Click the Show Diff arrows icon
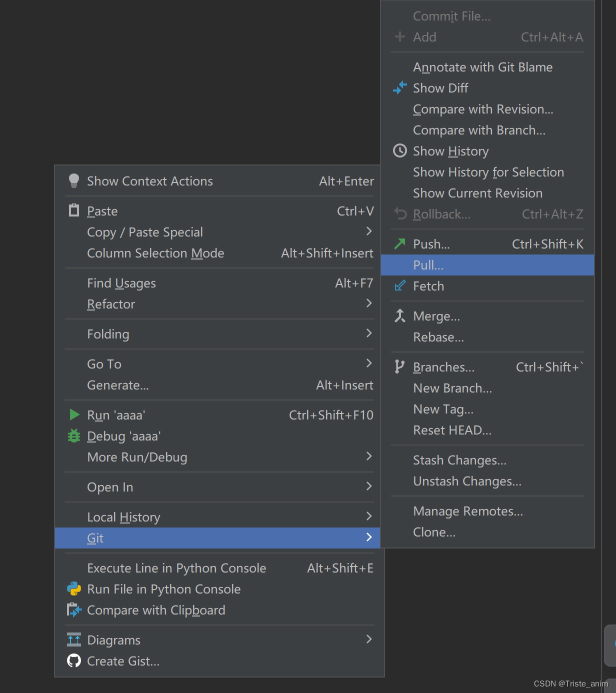The height and width of the screenshot is (693, 616). click(400, 87)
